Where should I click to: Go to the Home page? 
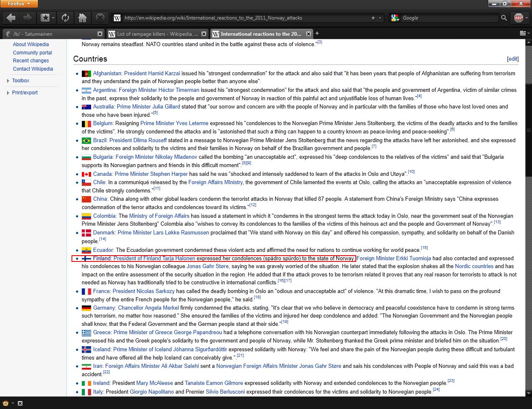pyautogui.click(x=82, y=18)
